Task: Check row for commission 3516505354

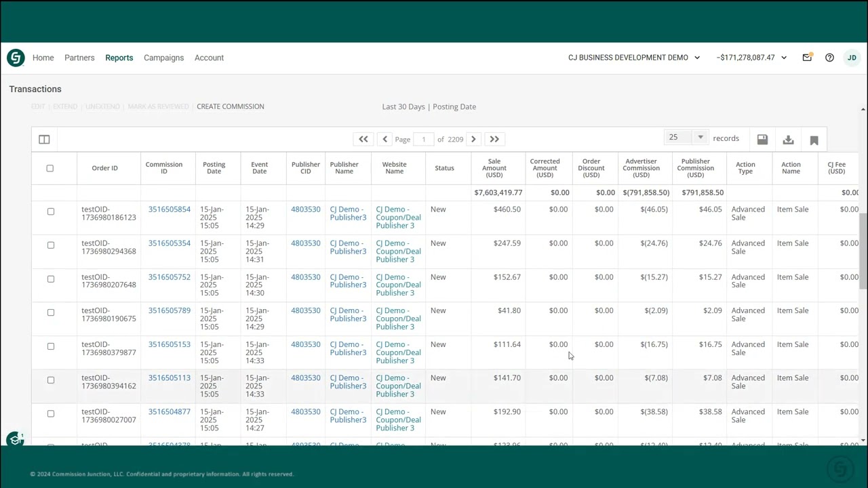Action: 50,245
